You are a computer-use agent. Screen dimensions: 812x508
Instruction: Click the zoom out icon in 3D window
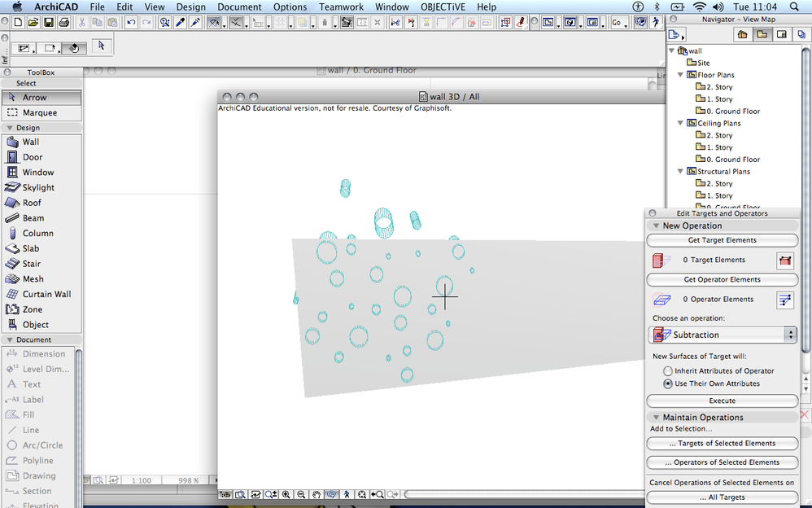click(301, 494)
